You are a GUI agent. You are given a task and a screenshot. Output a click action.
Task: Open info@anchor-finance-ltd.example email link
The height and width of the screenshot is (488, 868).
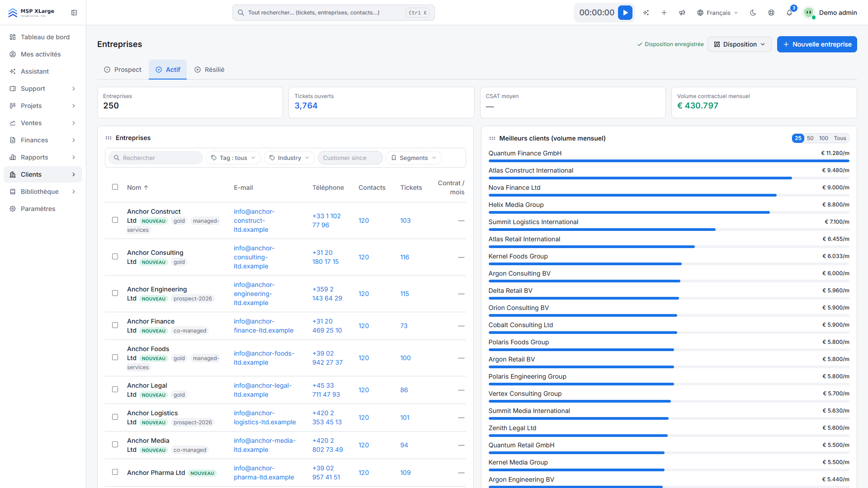click(264, 326)
